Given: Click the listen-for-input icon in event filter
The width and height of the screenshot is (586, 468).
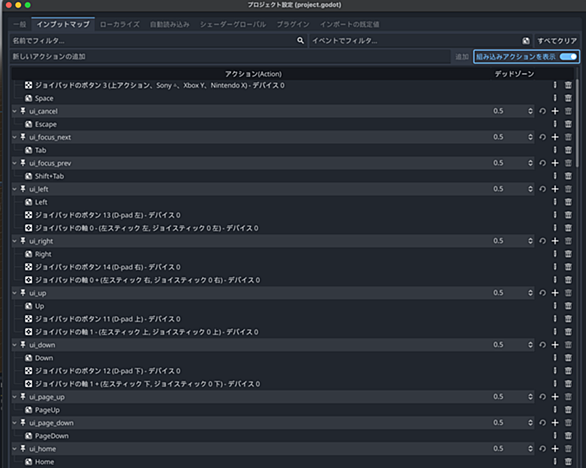Looking at the screenshot, I should [526, 40].
